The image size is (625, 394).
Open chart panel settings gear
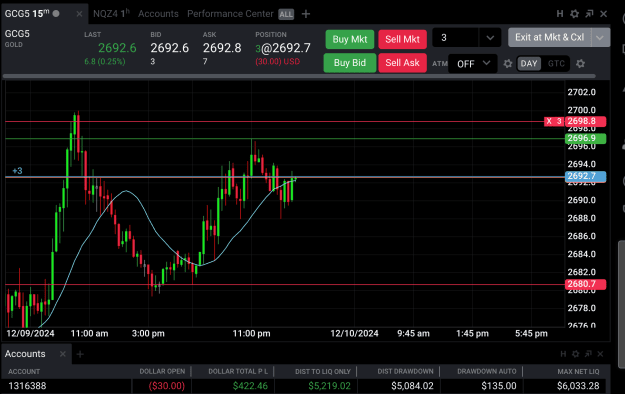[574, 14]
